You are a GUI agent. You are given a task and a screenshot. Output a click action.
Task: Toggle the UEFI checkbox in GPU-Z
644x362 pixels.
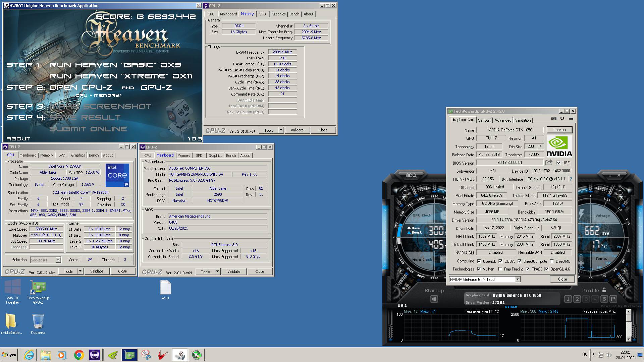(x=558, y=163)
